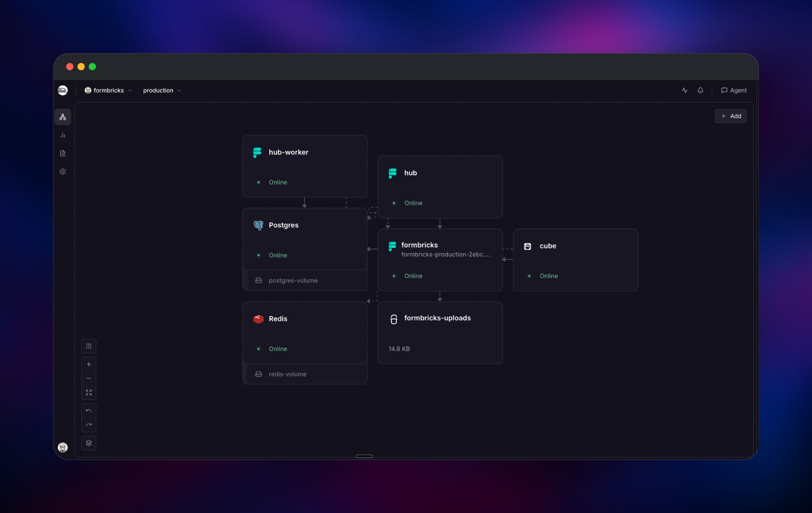Undo the last canvas change
The height and width of the screenshot is (513, 812).
click(89, 411)
